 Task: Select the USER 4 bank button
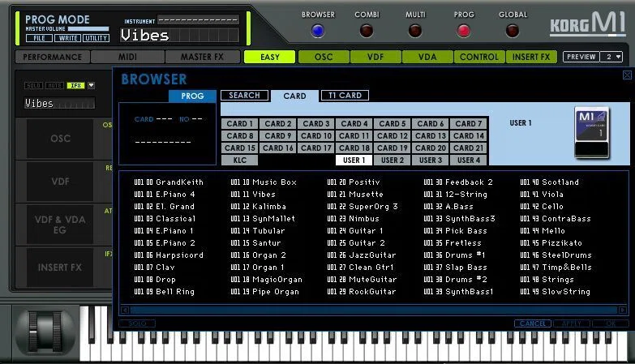click(x=469, y=160)
